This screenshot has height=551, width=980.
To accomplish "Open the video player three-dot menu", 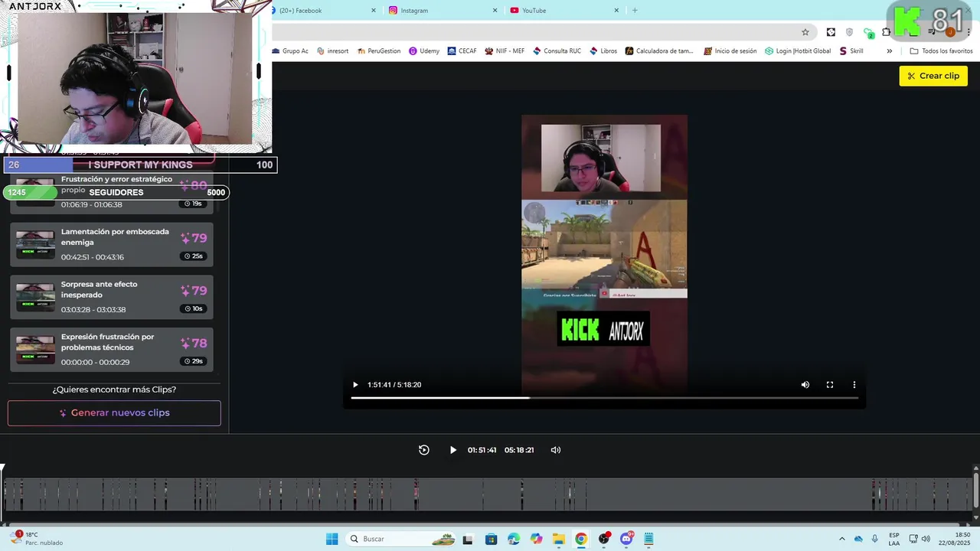I will [854, 385].
